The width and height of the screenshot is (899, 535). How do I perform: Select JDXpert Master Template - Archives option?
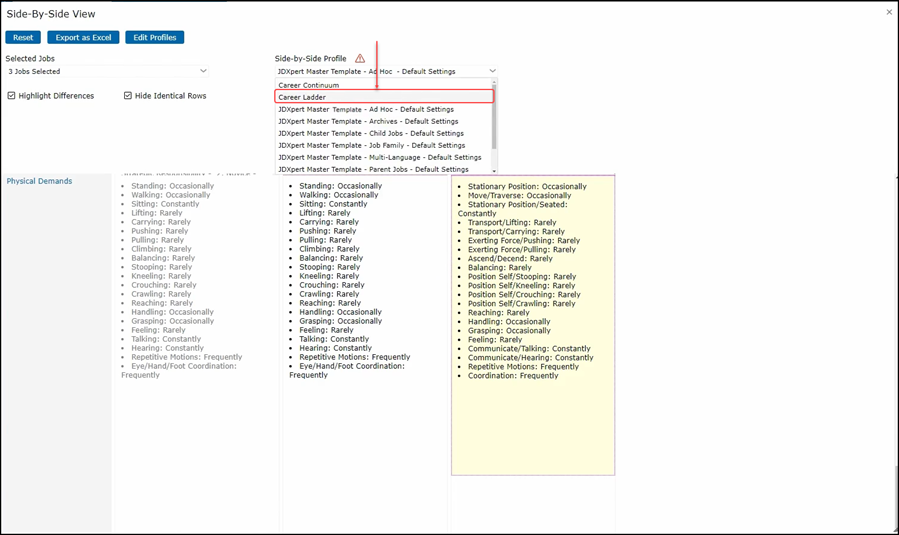click(x=368, y=122)
